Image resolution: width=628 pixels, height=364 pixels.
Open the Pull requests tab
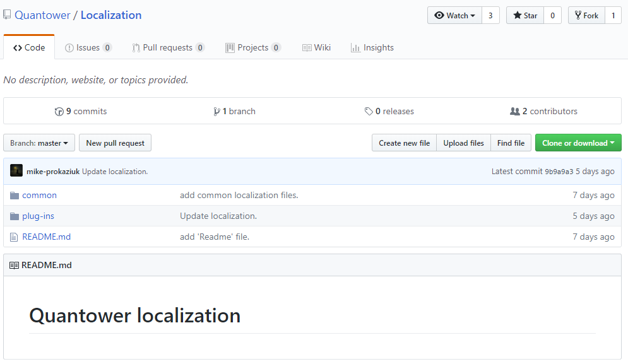(167, 48)
